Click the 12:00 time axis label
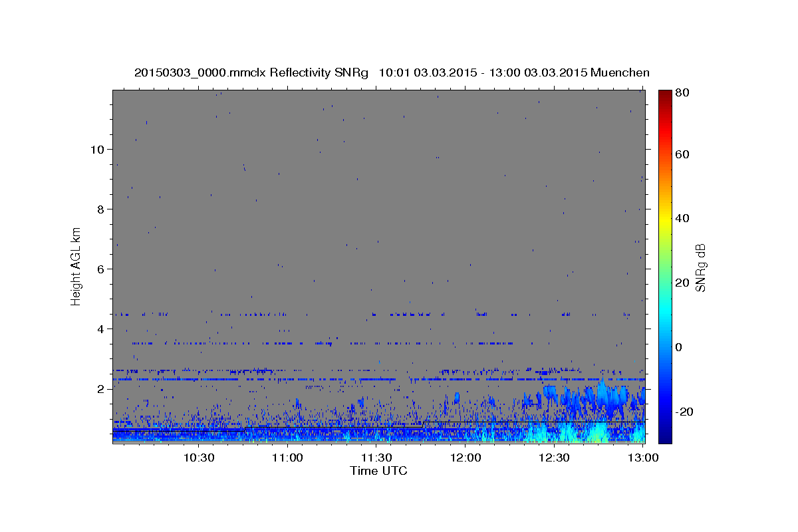This screenshot has width=798, height=532. (x=465, y=458)
